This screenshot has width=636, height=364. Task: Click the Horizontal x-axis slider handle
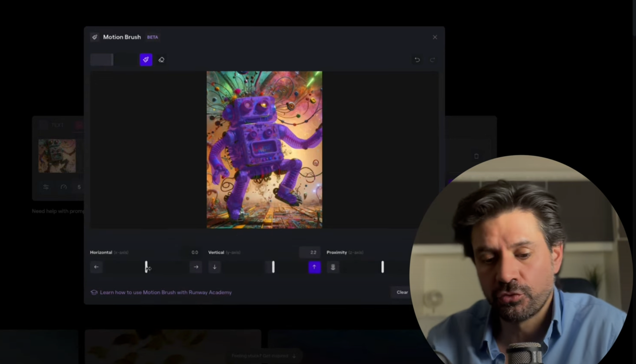click(146, 267)
